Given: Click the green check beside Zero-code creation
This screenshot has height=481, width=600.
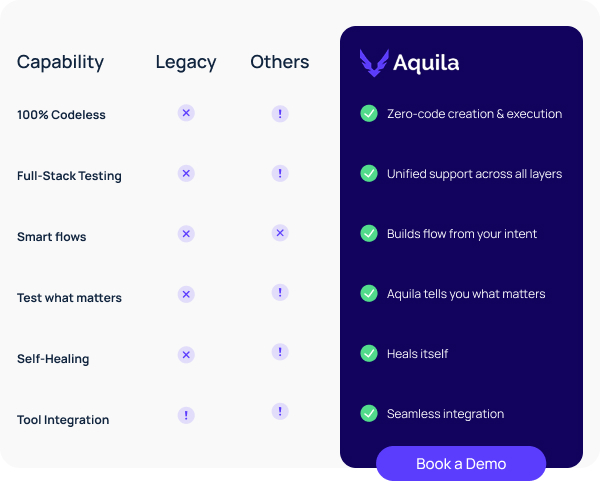Looking at the screenshot, I should coord(369,114).
